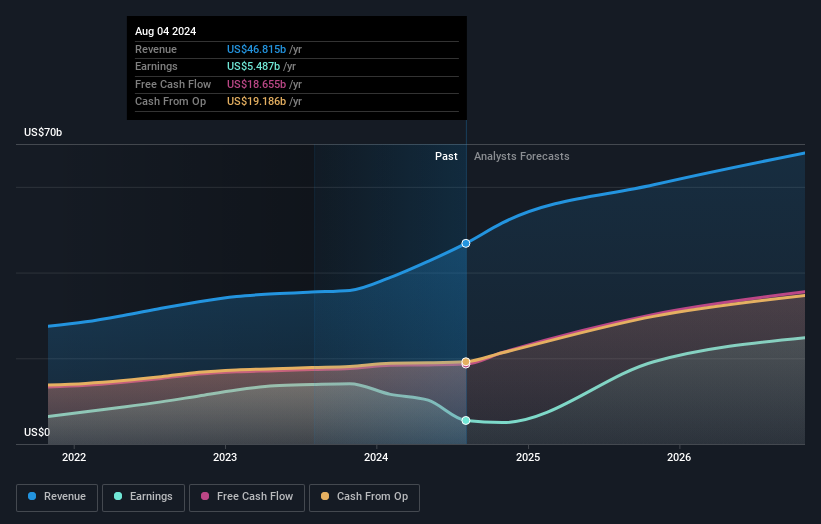Click the US$70b y-axis label

[x=44, y=132]
